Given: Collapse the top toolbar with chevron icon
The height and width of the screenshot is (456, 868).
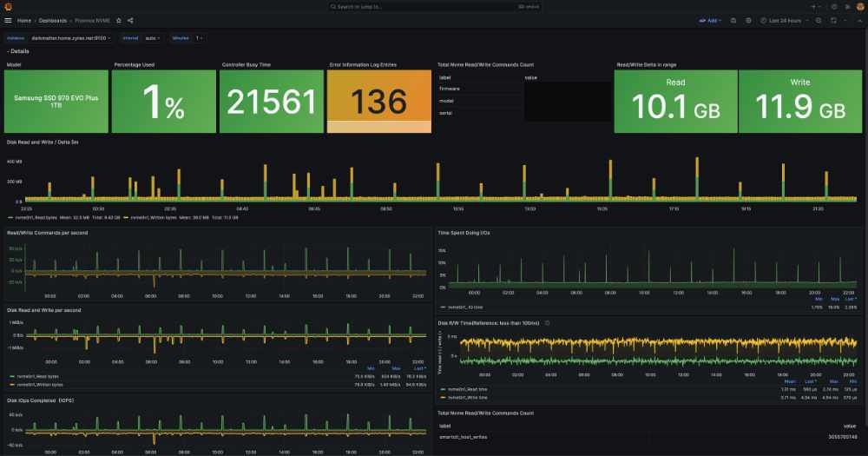Looking at the screenshot, I should (x=859, y=21).
